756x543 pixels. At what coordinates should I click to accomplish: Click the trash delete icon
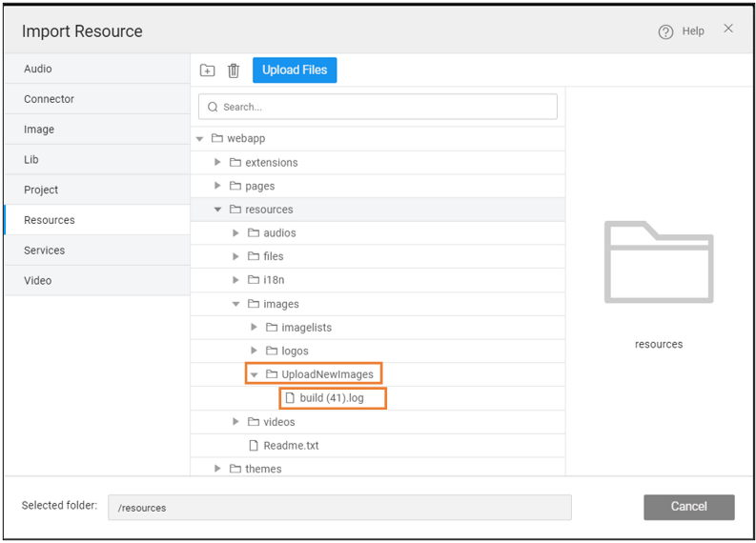coord(234,70)
